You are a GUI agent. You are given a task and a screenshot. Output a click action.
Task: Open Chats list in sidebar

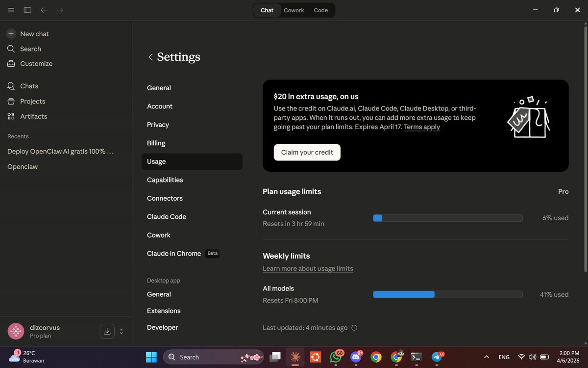tap(23, 86)
